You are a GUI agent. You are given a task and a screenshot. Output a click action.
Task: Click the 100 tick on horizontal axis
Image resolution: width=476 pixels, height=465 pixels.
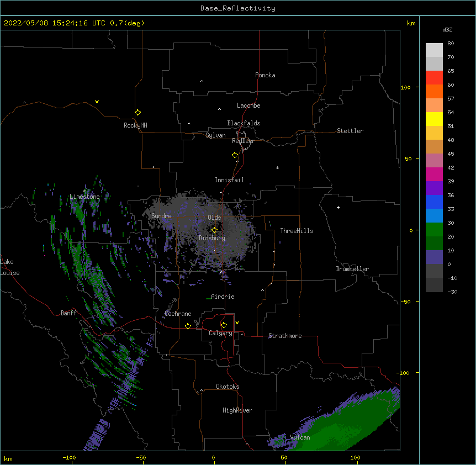[x=355, y=458]
